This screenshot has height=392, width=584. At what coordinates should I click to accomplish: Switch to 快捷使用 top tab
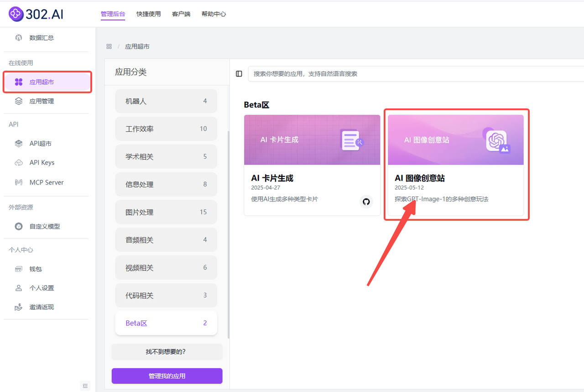point(148,14)
